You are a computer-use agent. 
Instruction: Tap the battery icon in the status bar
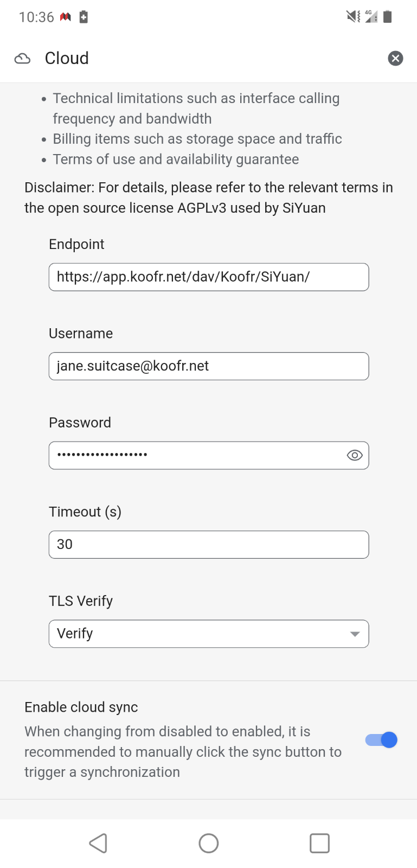point(388,16)
